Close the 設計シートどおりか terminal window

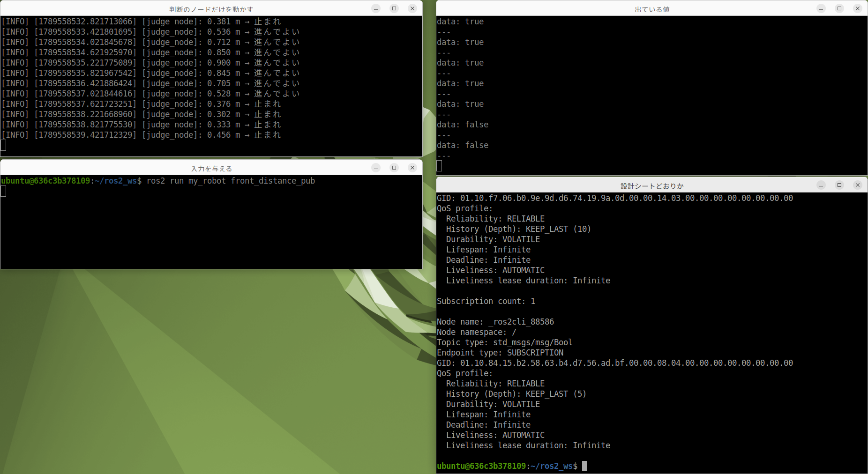coord(858,185)
